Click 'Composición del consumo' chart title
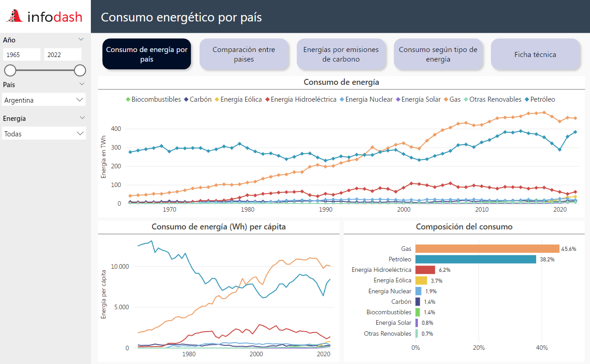Viewport: 590px width, 364px height. tap(464, 226)
